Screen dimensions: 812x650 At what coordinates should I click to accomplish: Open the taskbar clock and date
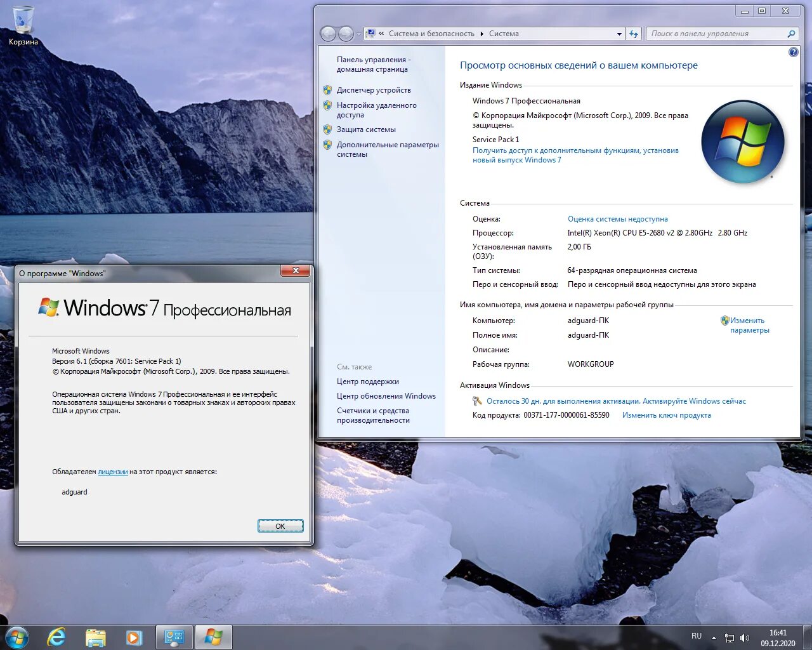click(778, 638)
